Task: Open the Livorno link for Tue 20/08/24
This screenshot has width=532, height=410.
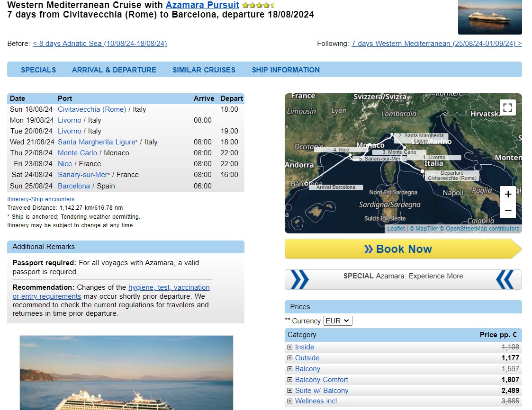Action: (70, 131)
